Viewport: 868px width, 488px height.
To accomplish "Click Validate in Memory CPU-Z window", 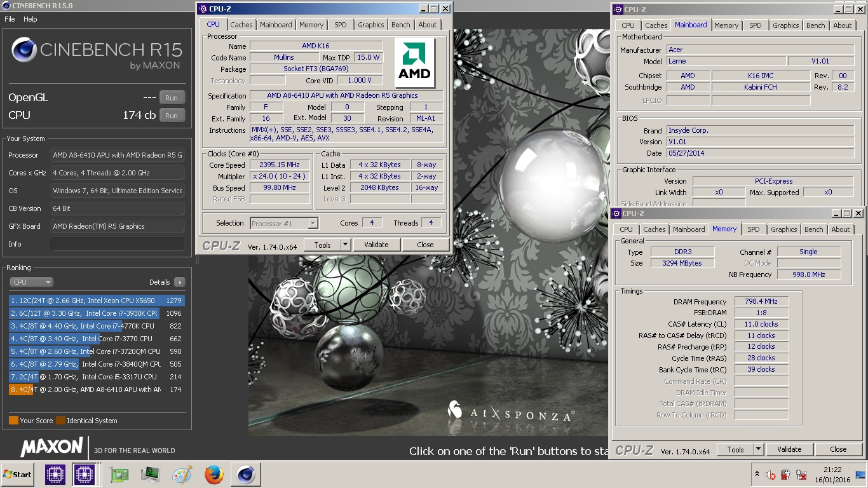I will (789, 449).
